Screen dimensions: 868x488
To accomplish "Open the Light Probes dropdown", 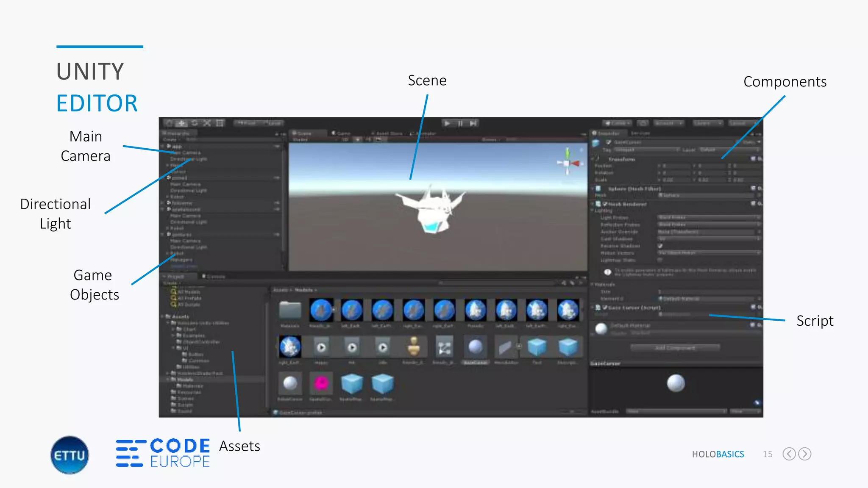I will (x=709, y=217).
